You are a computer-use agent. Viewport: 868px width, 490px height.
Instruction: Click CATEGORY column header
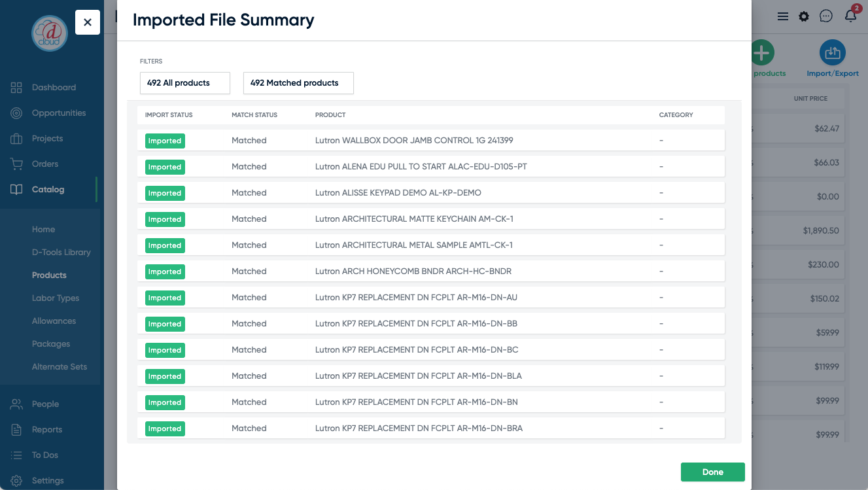click(x=676, y=115)
